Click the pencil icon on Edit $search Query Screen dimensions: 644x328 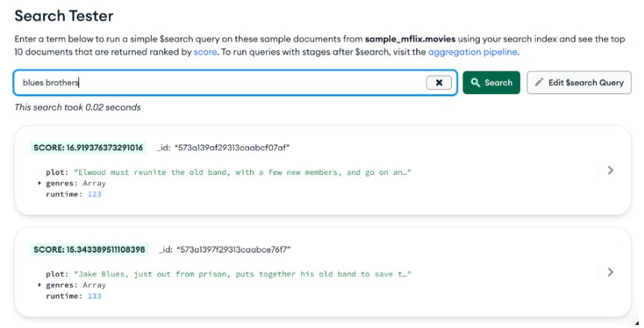coord(539,82)
